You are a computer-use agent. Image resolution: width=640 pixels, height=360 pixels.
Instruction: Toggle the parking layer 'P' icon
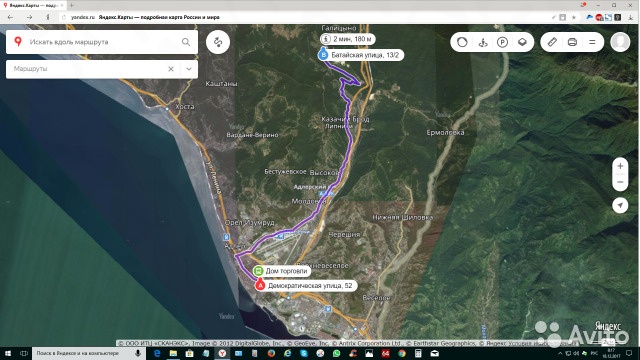tap(502, 42)
